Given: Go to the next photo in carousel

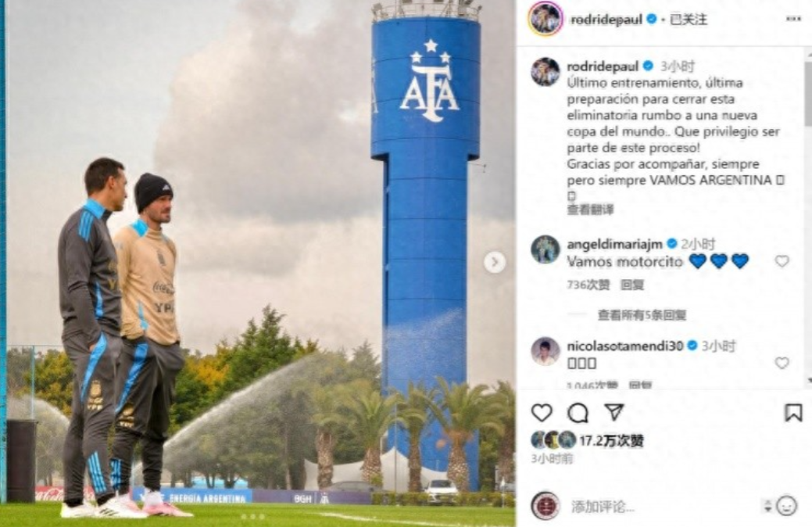Looking at the screenshot, I should [495, 262].
